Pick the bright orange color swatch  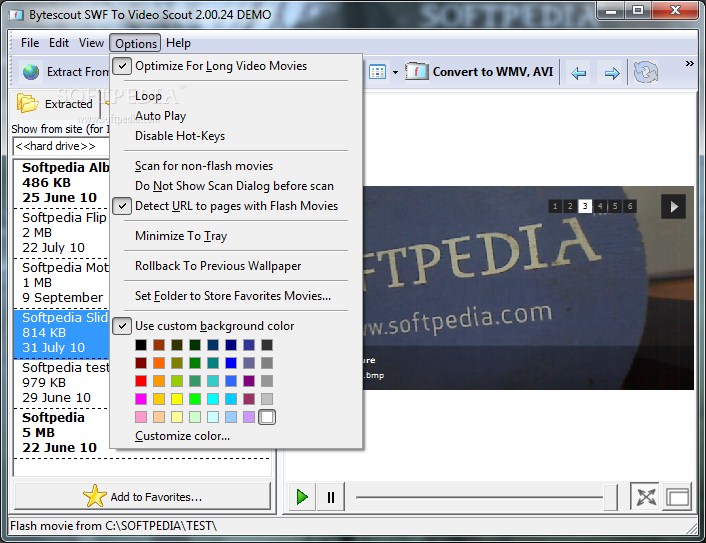(159, 363)
